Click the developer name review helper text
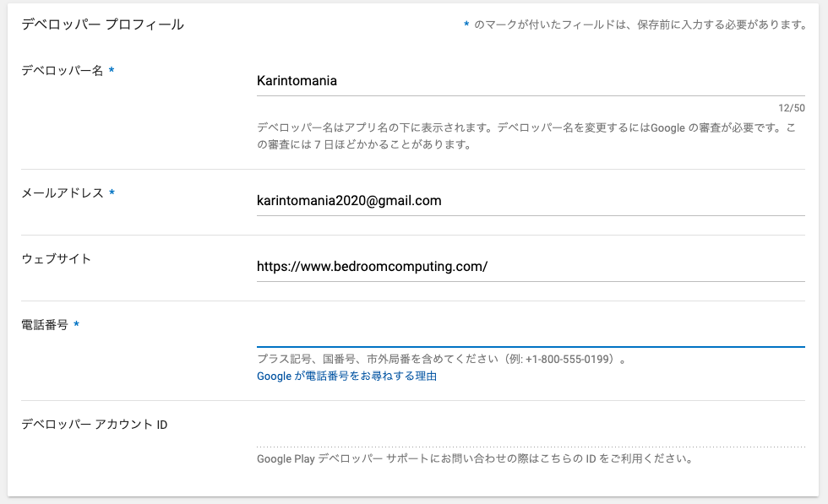This screenshot has height=504, width=828. click(x=526, y=136)
